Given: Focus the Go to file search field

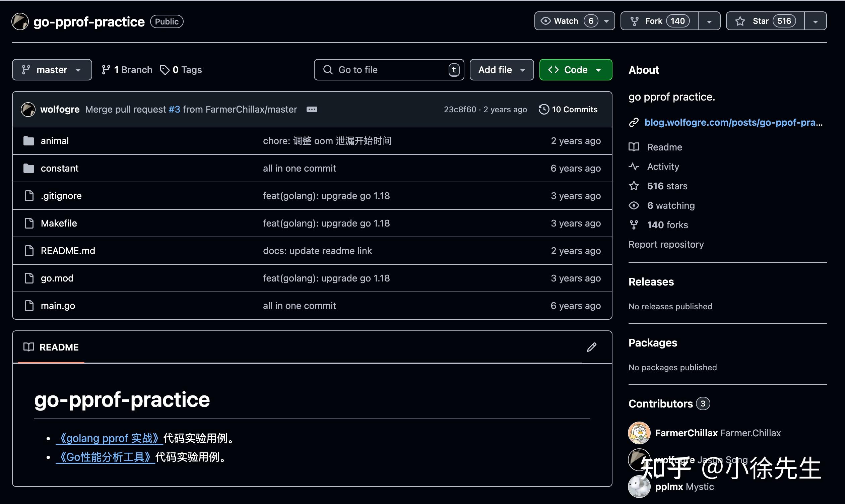Looking at the screenshot, I should [x=389, y=70].
